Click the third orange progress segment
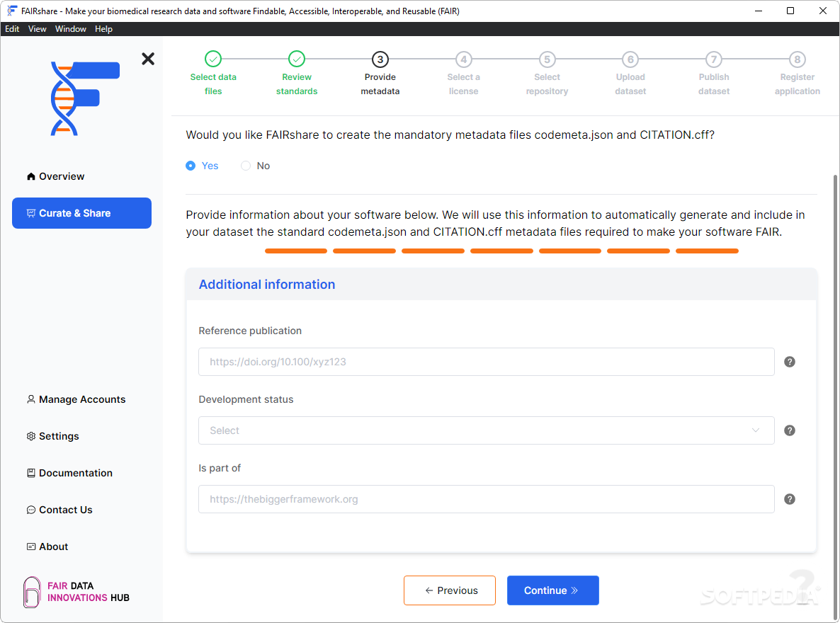 [433, 251]
